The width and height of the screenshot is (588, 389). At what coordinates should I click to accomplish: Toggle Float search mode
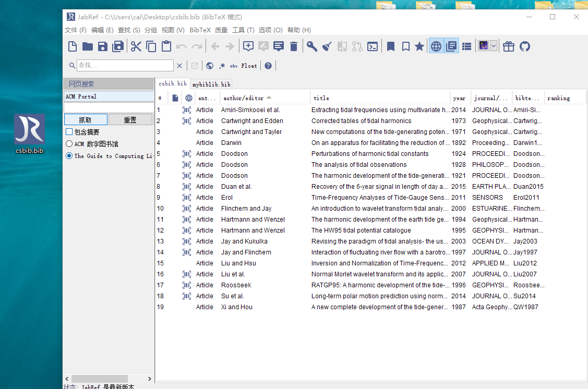pyautogui.click(x=249, y=66)
